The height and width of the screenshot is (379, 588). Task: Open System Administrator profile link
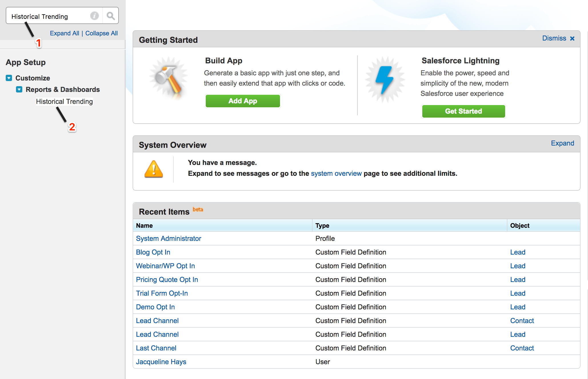tap(168, 238)
